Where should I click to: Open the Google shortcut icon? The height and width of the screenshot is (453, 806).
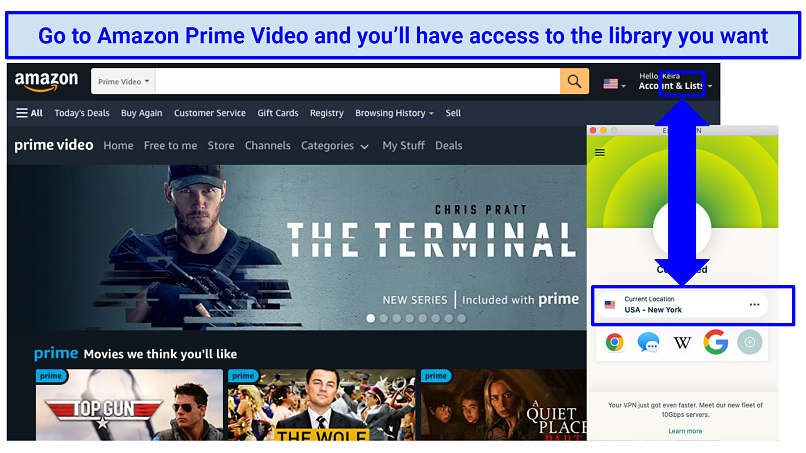pyautogui.click(x=716, y=342)
